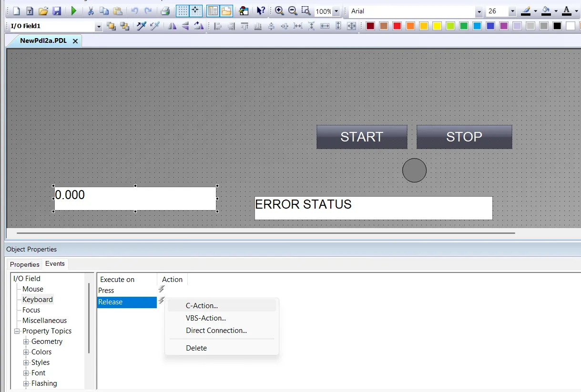
Task: Zoom in on the picture canvas
Action: click(279, 10)
